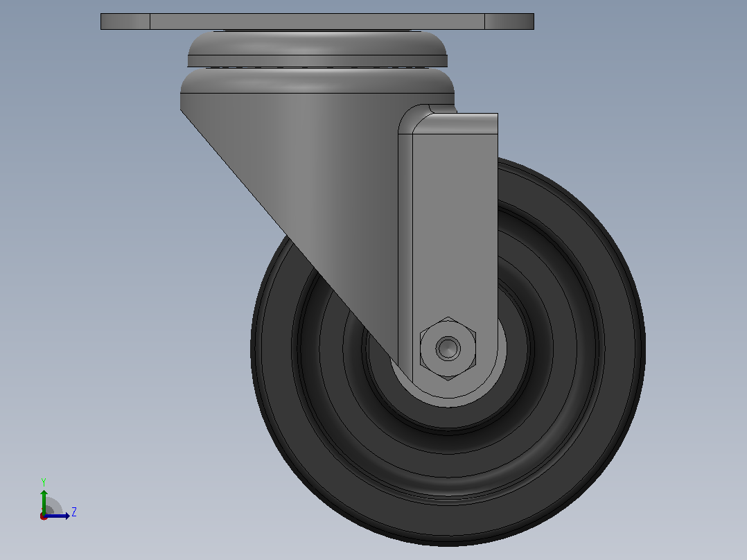Select the axle bolt end inside the nut
Viewport: 747px width, 560px height.
[x=448, y=348]
